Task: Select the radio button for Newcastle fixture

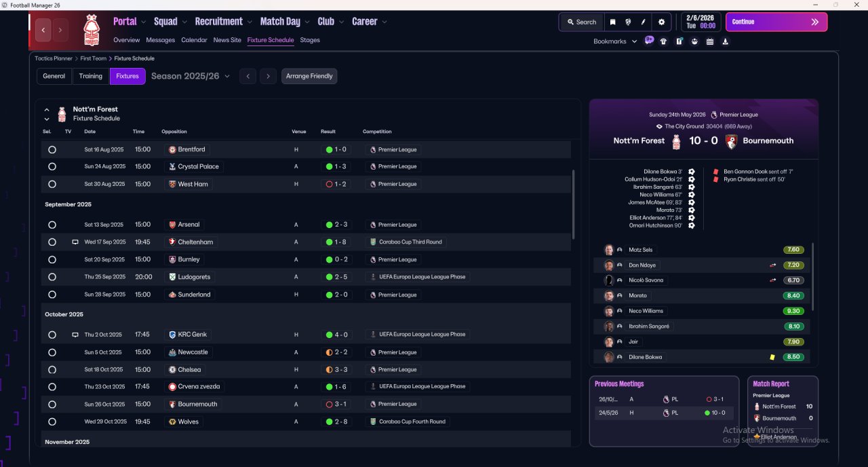Action: click(x=52, y=352)
